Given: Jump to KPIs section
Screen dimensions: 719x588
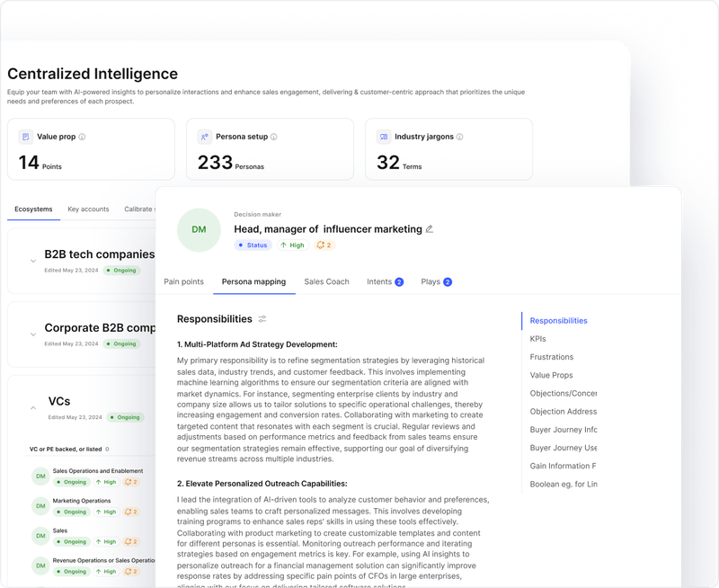Looking at the screenshot, I should pyautogui.click(x=537, y=339).
